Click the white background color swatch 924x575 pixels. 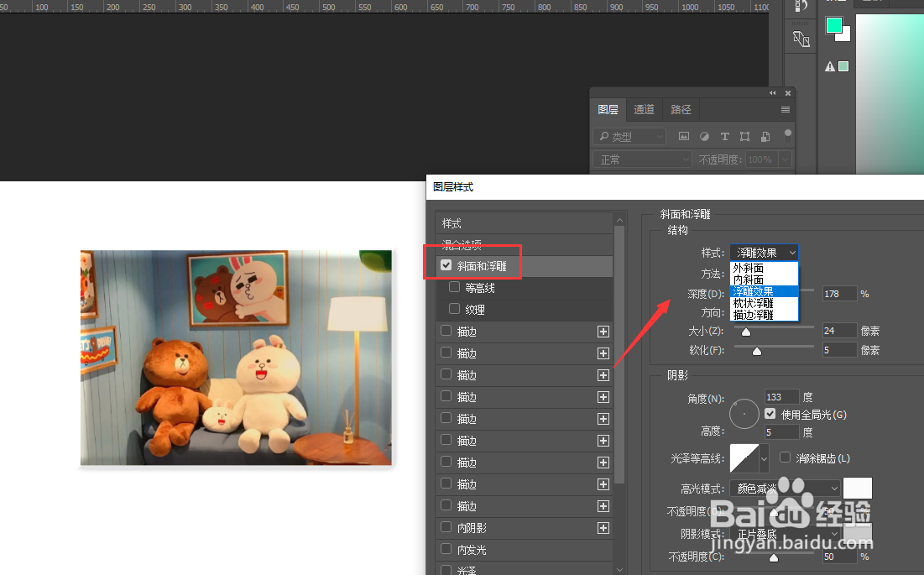coord(846,35)
